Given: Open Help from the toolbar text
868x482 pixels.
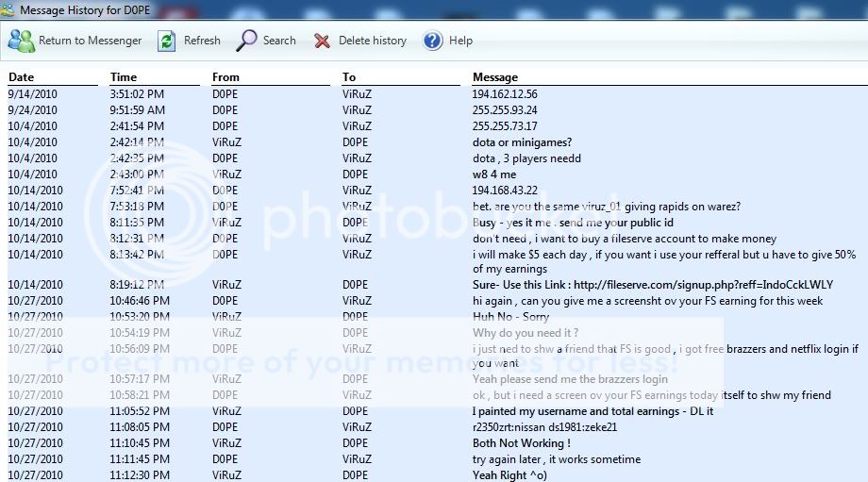Looking at the screenshot, I should (x=460, y=41).
